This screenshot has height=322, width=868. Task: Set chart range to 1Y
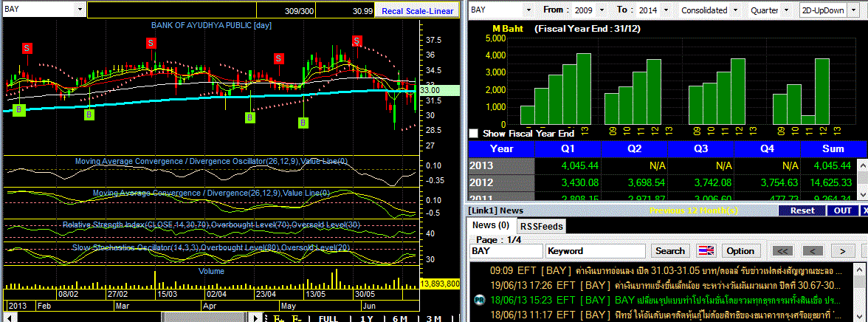(x=366, y=318)
